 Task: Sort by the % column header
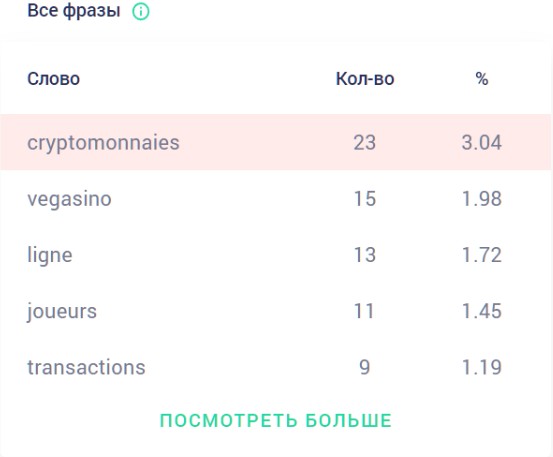click(482, 79)
